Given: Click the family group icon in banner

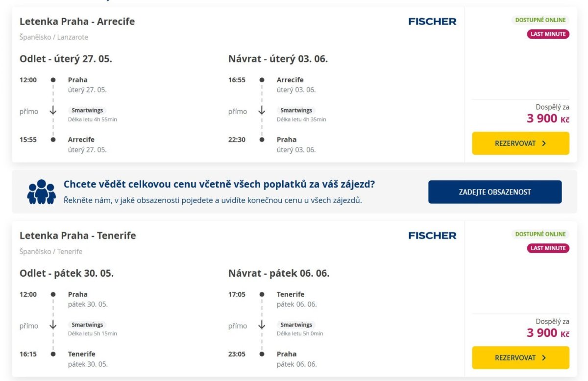Looking at the screenshot, I should [41, 192].
